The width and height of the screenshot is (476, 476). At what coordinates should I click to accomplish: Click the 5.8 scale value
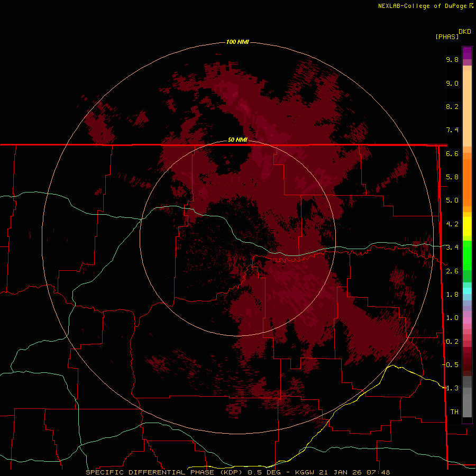coord(452,177)
